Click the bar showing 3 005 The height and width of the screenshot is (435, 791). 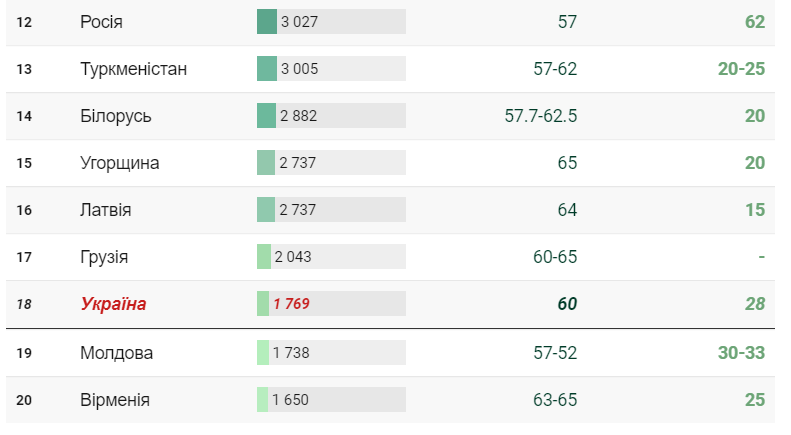(331, 69)
